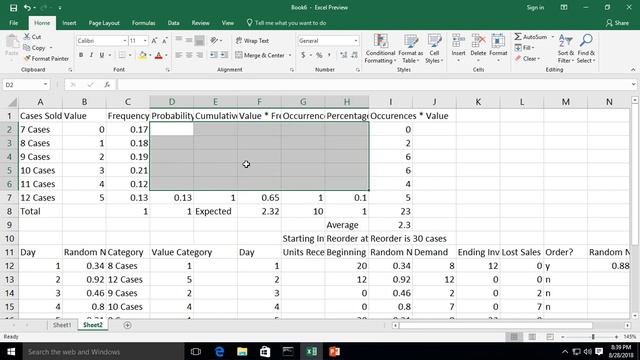Open the General number format dropdown

pos(356,41)
